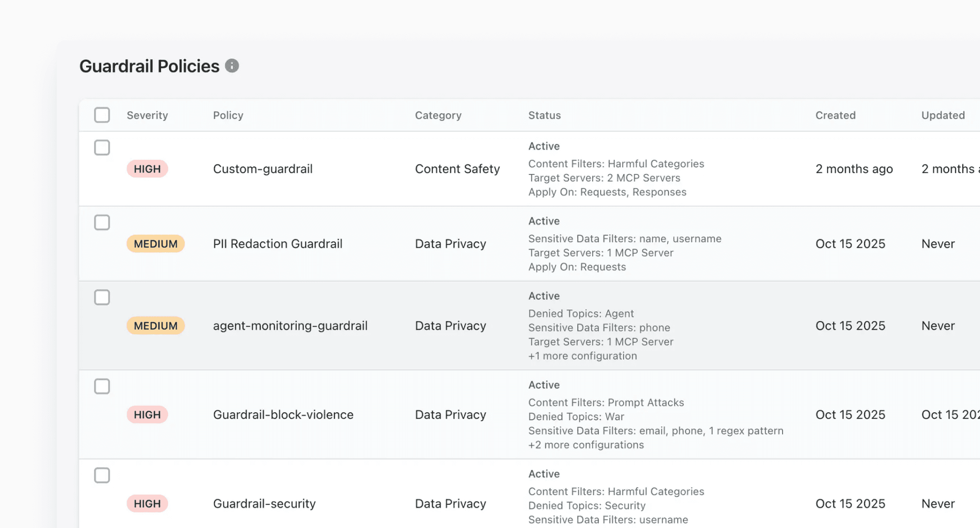
Task: Select the PII Redaction Guardrail checkbox
Action: [102, 223]
